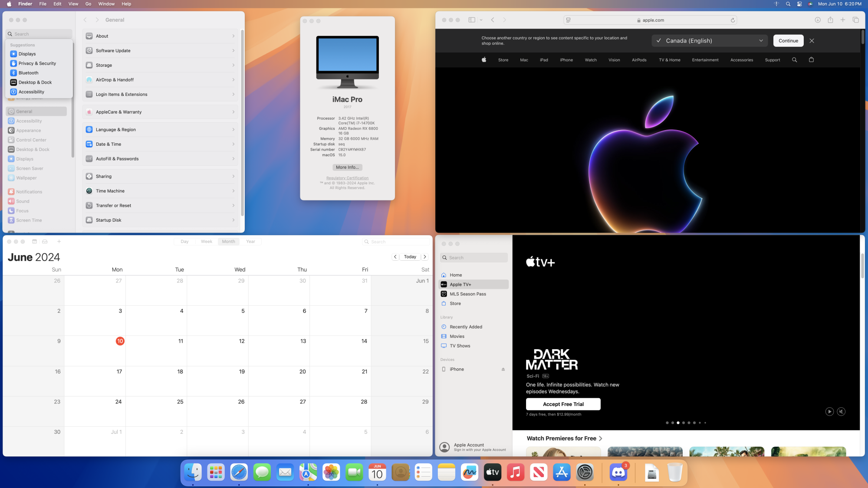The image size is (868, 488).
Task: Click the Calendar inbox icon
Action: click(45, 242)
